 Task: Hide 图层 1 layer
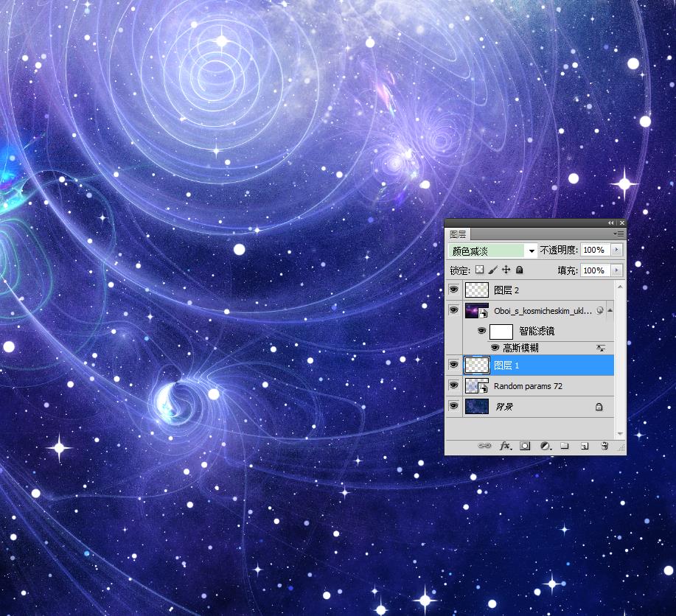pos(453,365)
